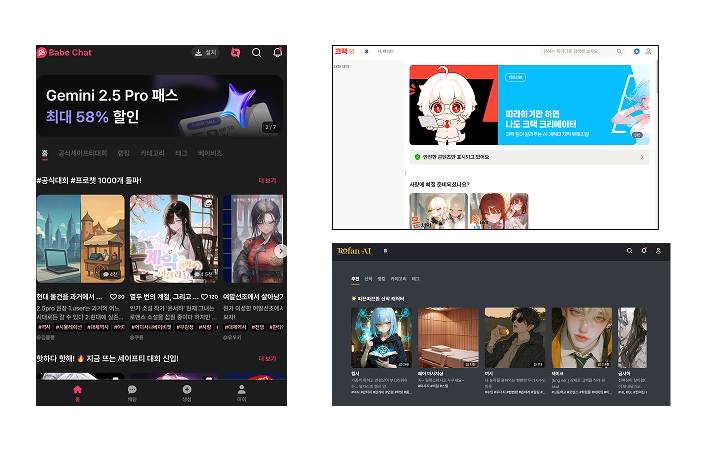This screenshot has height=451, width=707.
Task: Open the red hanbok woman character card
Action: click(x=253, y=239)
